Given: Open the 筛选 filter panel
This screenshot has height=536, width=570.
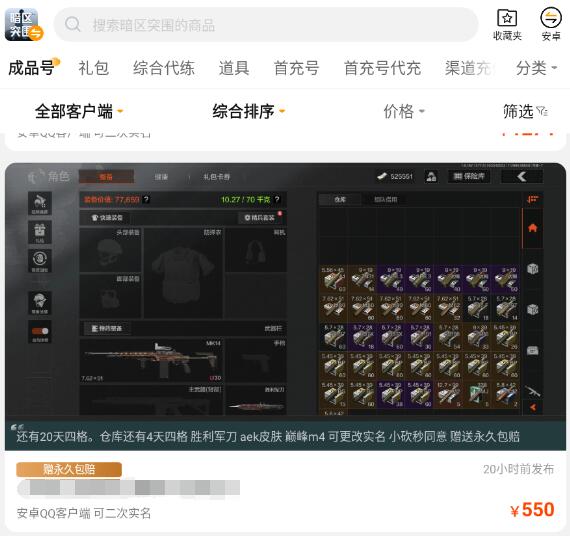Looking at the screenshot, I should (x=525, y=111).
